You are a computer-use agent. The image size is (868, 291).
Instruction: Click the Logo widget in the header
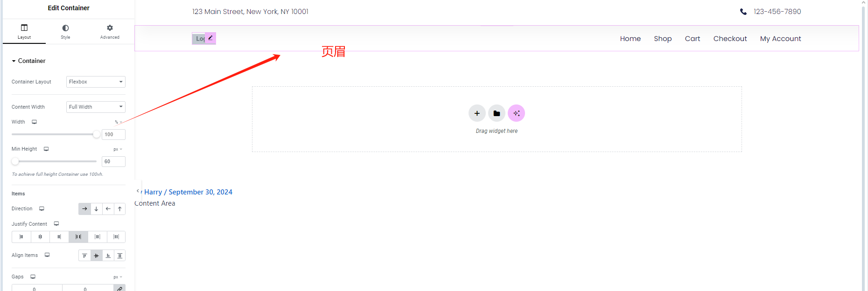click(199, 39)
